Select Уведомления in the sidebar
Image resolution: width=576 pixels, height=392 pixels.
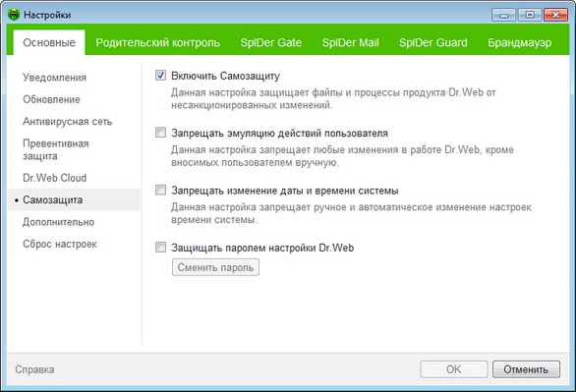(x=54, y=78)
